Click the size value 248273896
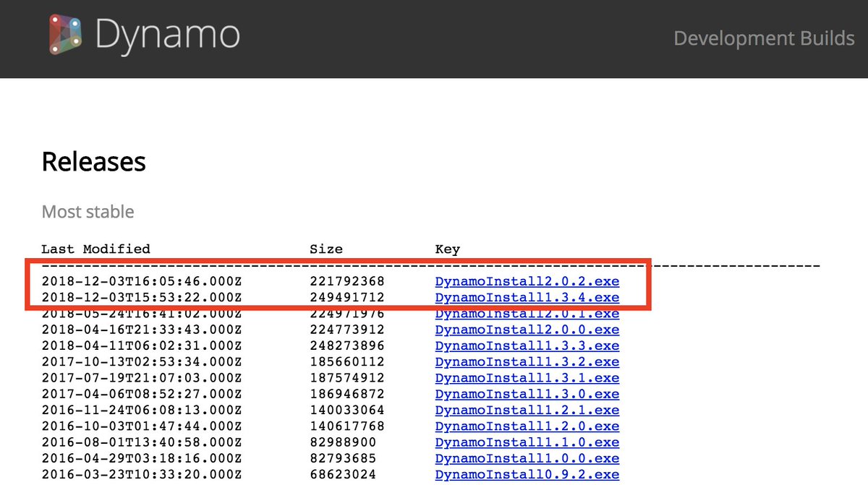The height and width of the screenshot is (485, 868). point(347,345)
